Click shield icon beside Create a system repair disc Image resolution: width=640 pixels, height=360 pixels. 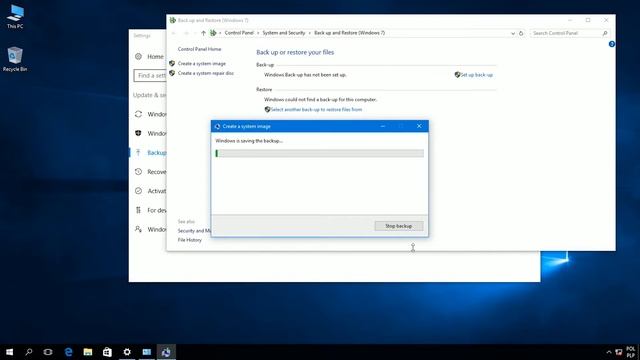click(x=172, y=73)
